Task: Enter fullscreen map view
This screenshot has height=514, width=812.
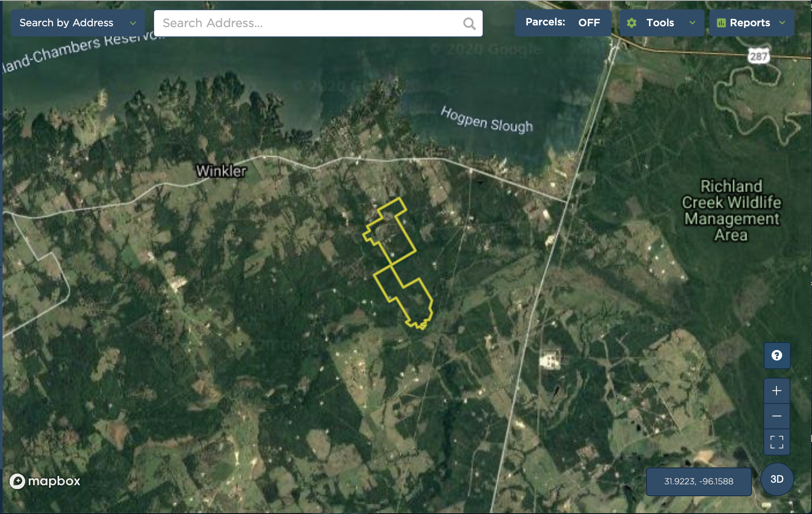Action: tap(776, 442)
